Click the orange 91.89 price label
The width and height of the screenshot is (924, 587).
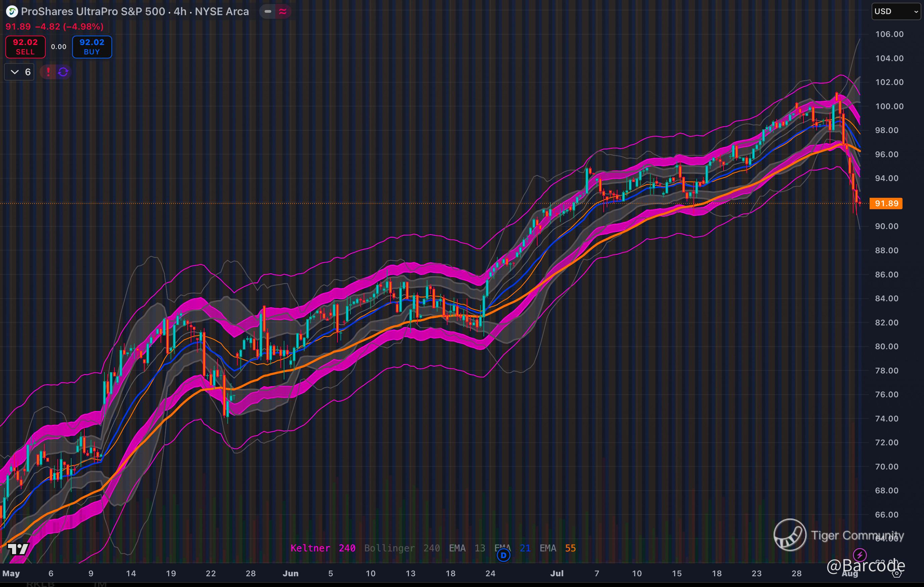click(x=886, y=204)
